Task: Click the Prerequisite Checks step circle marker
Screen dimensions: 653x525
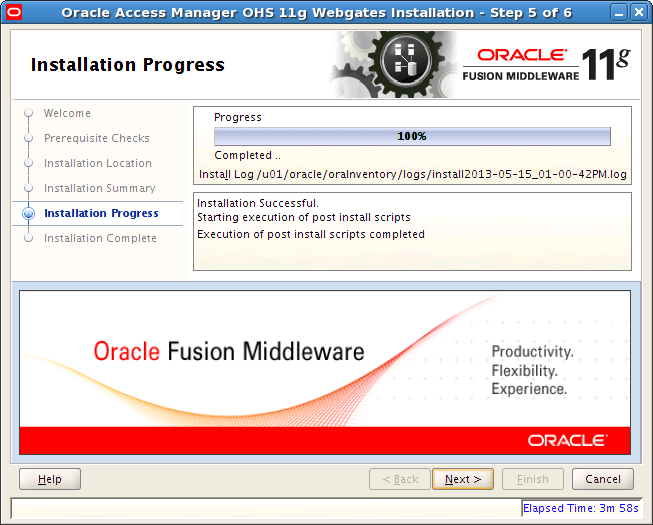Action: click(x=28, y=138)
